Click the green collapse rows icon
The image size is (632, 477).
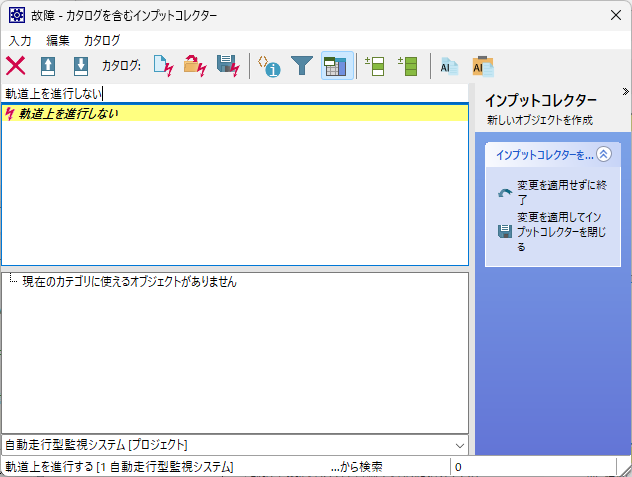(406, 67)
